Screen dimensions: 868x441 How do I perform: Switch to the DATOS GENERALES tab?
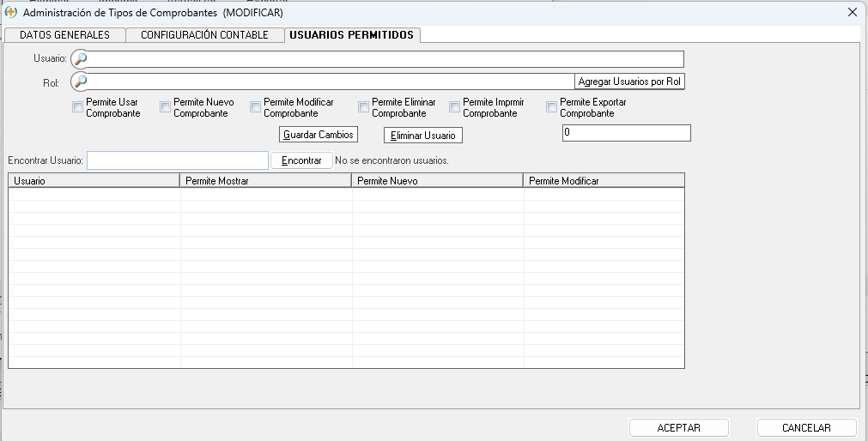(64, 35)
